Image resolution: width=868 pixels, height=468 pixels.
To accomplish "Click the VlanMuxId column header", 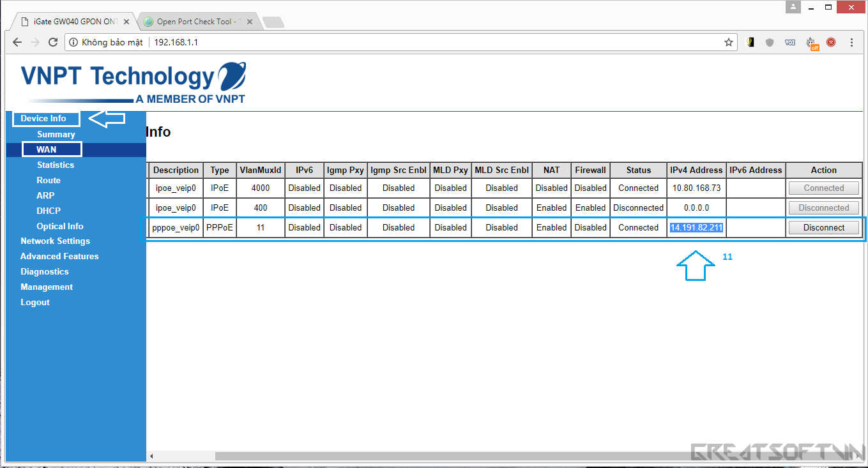I will (261, 170).
